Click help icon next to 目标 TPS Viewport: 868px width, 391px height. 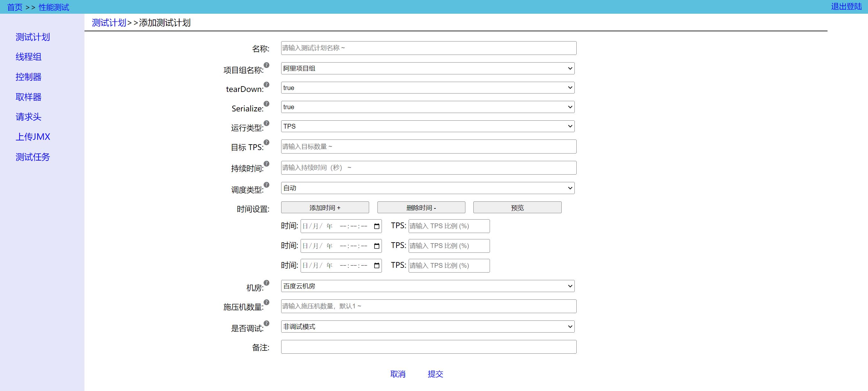(x=266, y=142)
